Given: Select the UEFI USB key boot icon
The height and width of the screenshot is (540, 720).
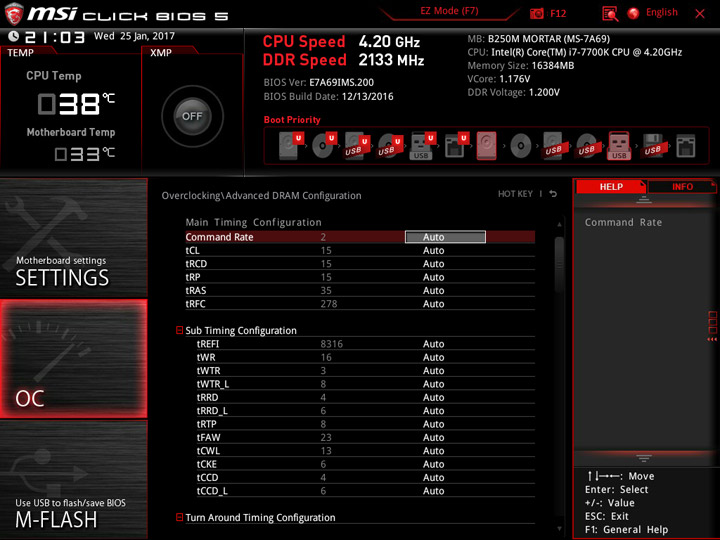Looking at the screenshot, I should tap(422, 146).
